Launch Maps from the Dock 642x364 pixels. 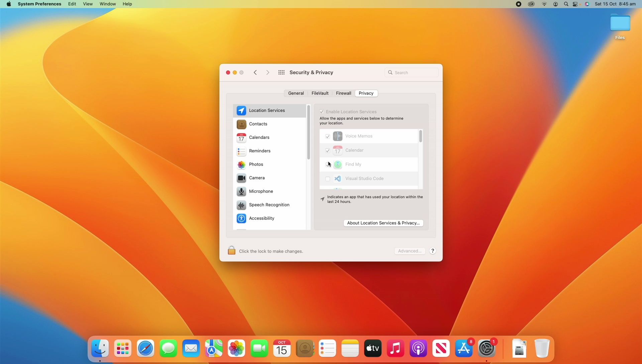[214, 349]
